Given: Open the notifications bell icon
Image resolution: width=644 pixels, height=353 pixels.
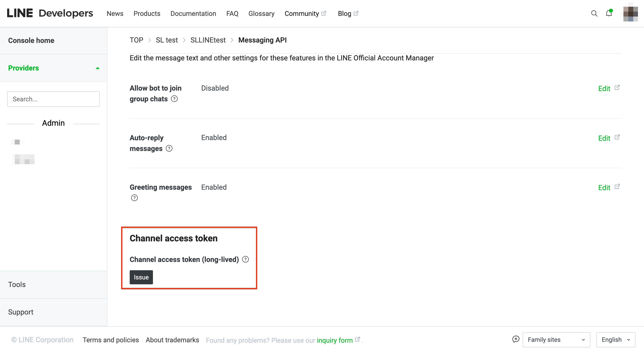Looking at the screenshot, I should click(609, 13).
